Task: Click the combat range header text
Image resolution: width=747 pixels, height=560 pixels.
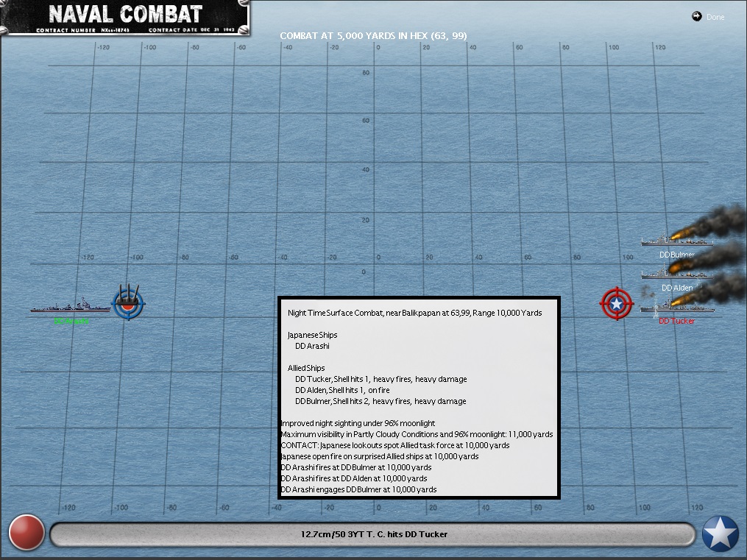Action: tap(374, 36)
